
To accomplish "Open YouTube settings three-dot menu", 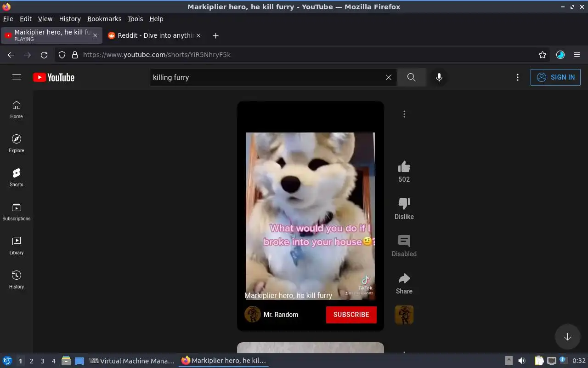I will [518, 77].
